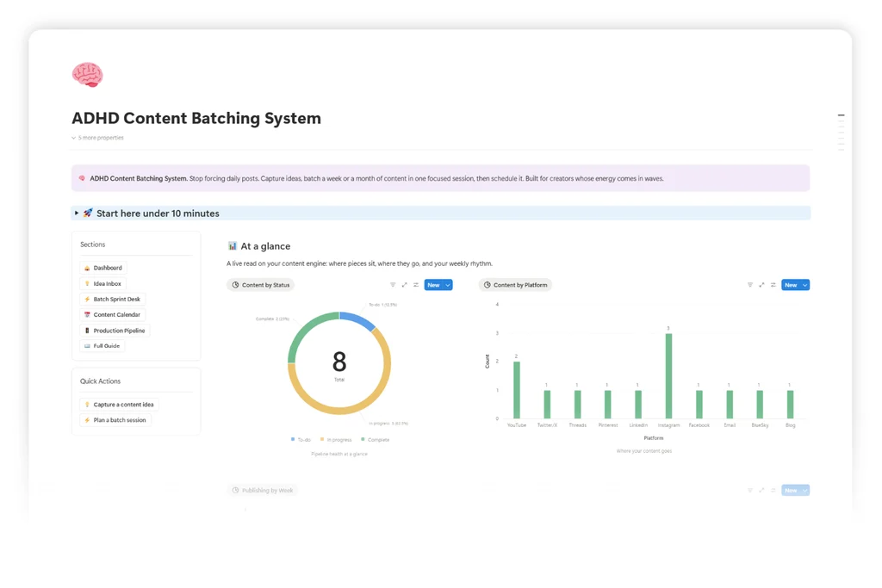This screenshot has height=588, width=882.
Task: Click Plan a batch session quick action
Action: [x=115, y=420]
